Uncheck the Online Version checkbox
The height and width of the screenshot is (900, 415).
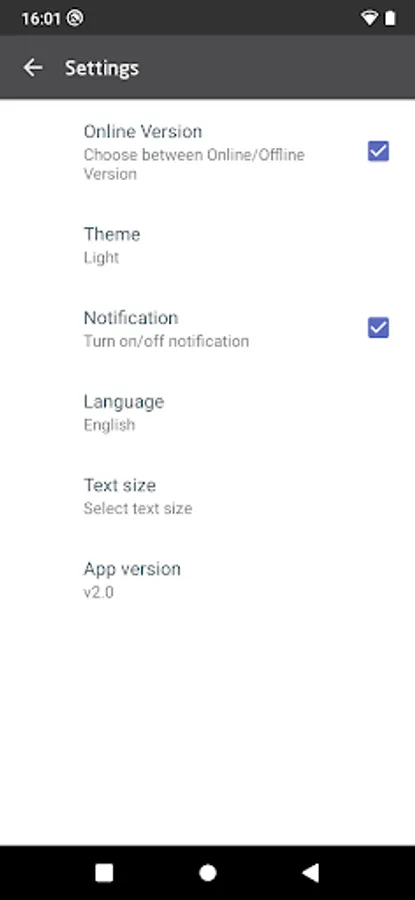click(x=378, y=152)
